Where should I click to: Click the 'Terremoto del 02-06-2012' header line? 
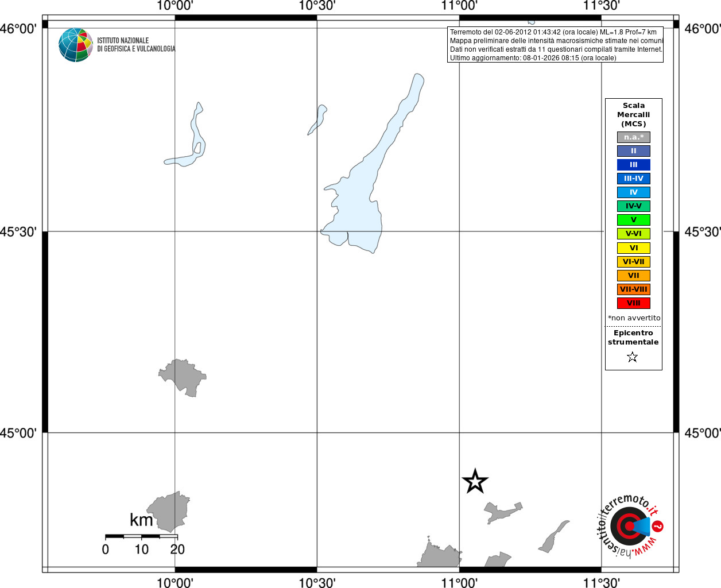point(553,32)
